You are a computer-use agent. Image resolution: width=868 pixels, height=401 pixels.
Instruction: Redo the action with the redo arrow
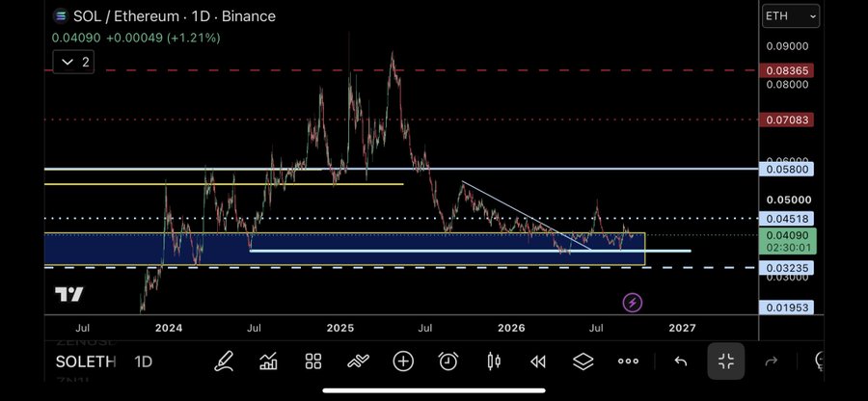(x=772, y=361)
